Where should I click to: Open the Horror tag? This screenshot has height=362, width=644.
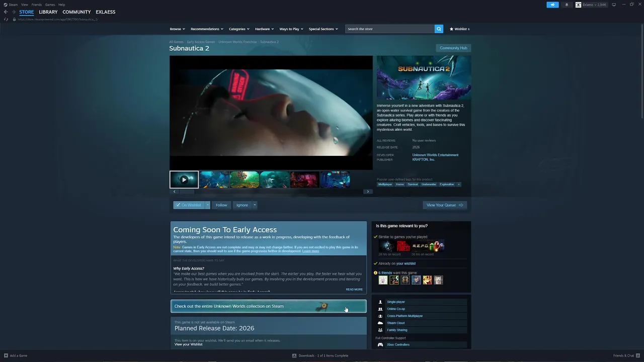[x=400, y=185]
